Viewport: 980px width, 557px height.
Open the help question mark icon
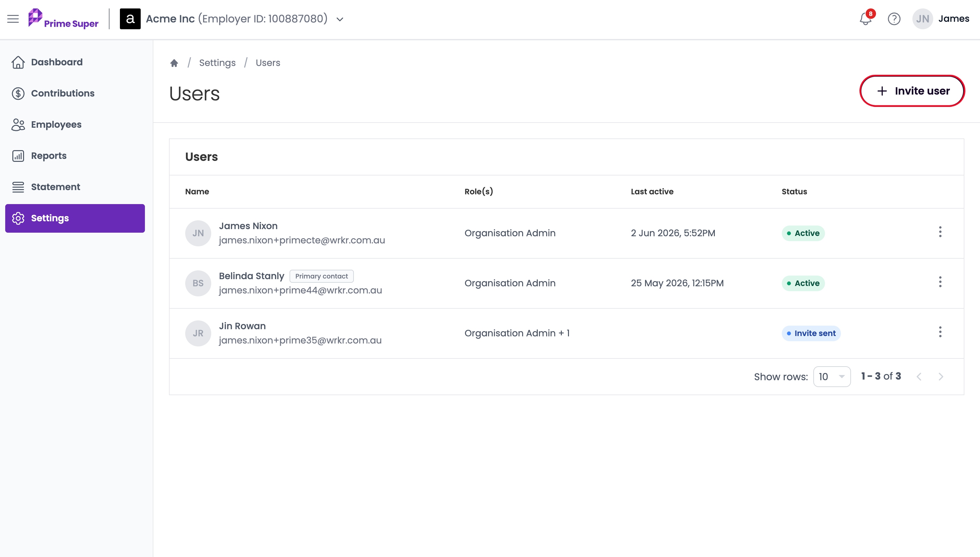coord(894,19)
